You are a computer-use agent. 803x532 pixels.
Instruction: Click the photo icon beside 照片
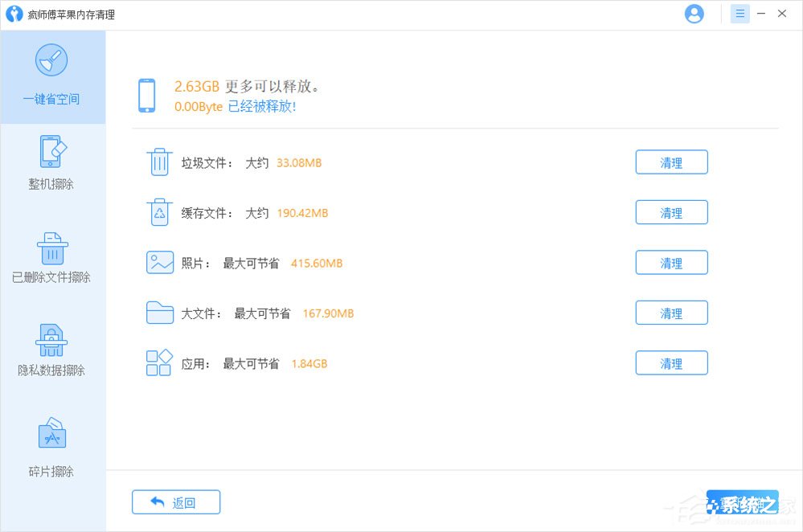(159, 262)
